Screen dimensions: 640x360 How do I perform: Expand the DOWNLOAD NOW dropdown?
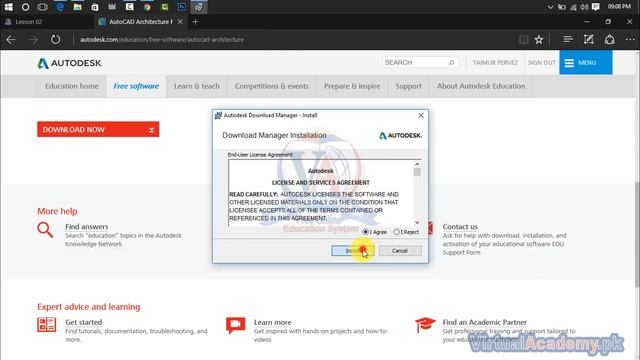98,129
